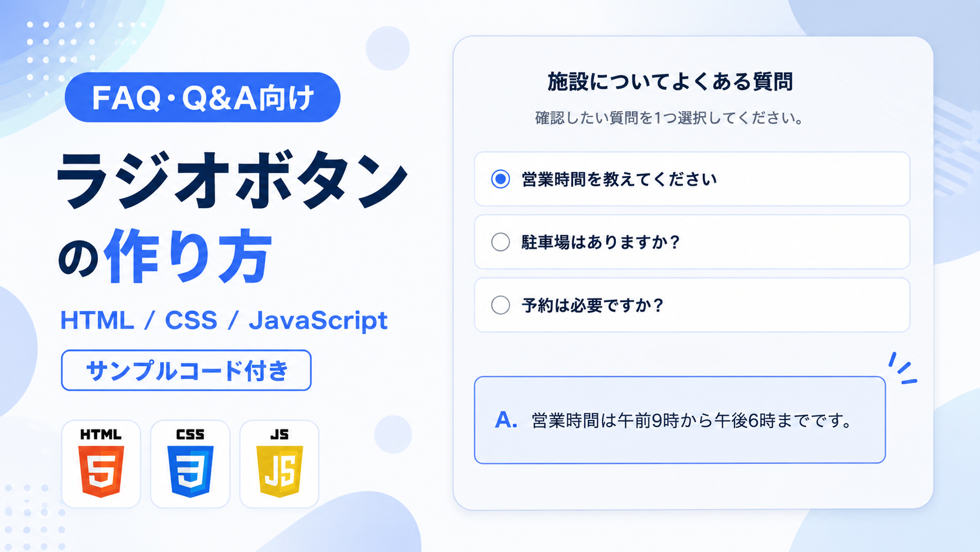Click the 施設についてよくある質問 heading

click(x=670, y=82)
